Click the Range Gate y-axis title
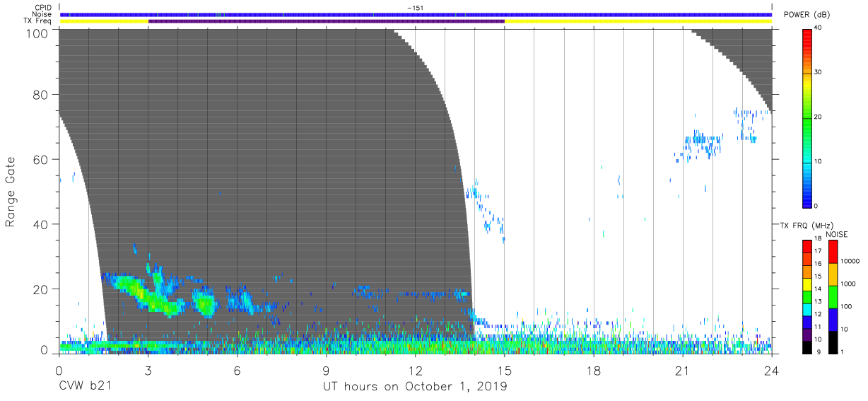The height and width of the screenshot is (401, 868). click(11, 192)
